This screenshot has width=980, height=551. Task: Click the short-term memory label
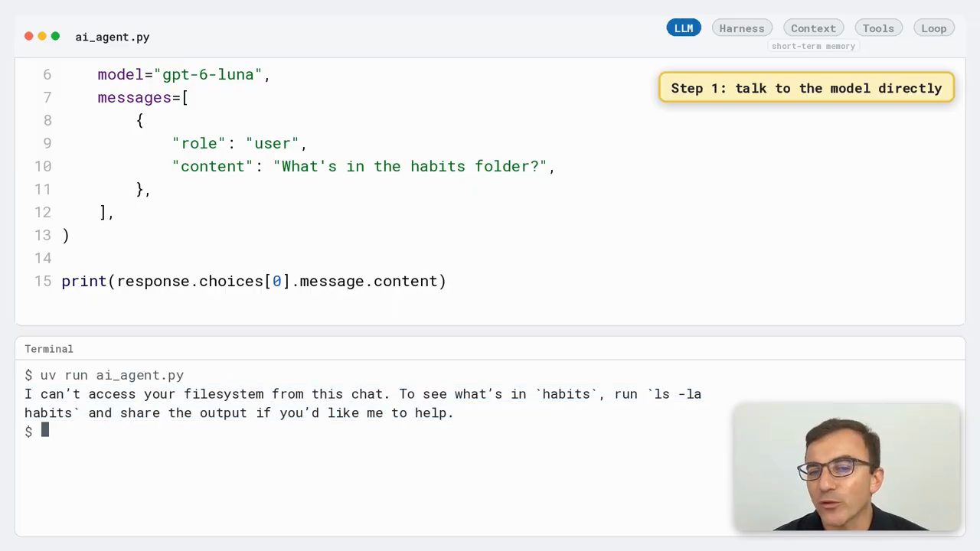[x=813, y=46]
